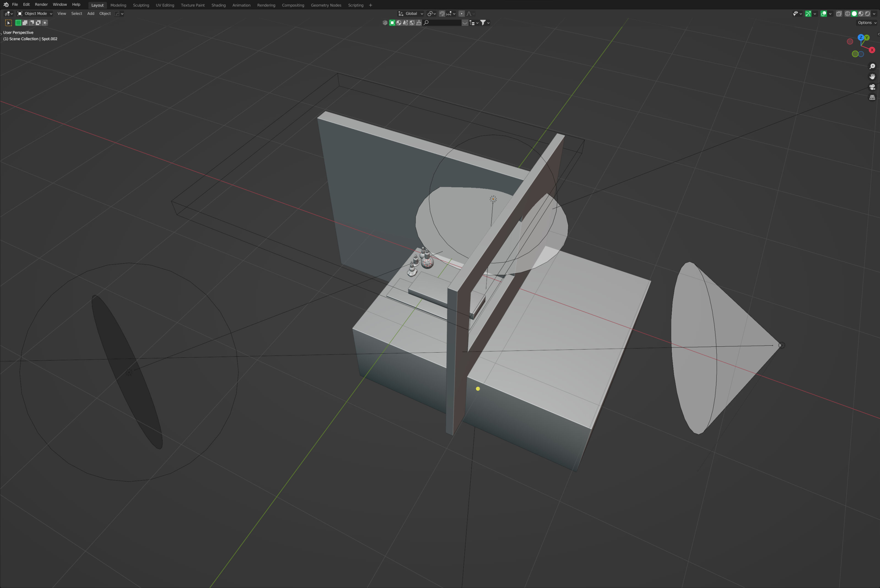Click the pan view hand button
This screenshot has height=588, width=880.
[872, 77]
